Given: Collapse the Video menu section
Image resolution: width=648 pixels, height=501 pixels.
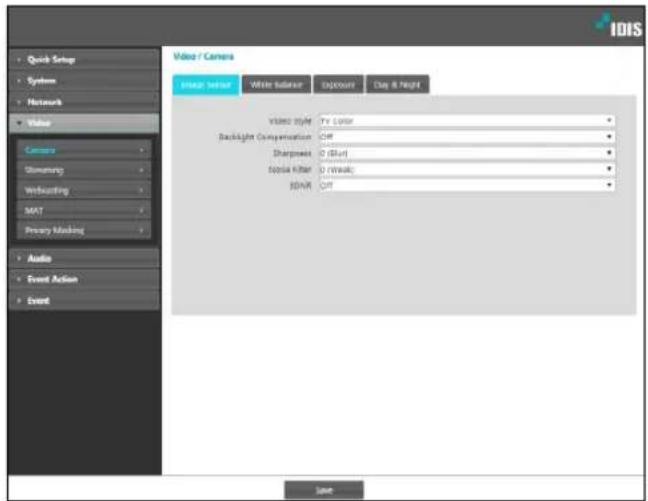Looking at the screenshot, I should [x=84, y=123].
